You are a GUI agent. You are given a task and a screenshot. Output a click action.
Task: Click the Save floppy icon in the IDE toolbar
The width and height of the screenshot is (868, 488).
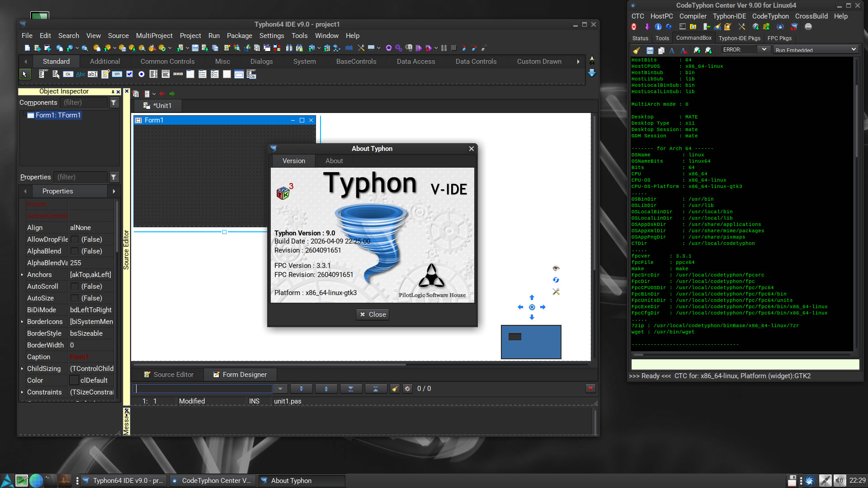tap(195, 48)
